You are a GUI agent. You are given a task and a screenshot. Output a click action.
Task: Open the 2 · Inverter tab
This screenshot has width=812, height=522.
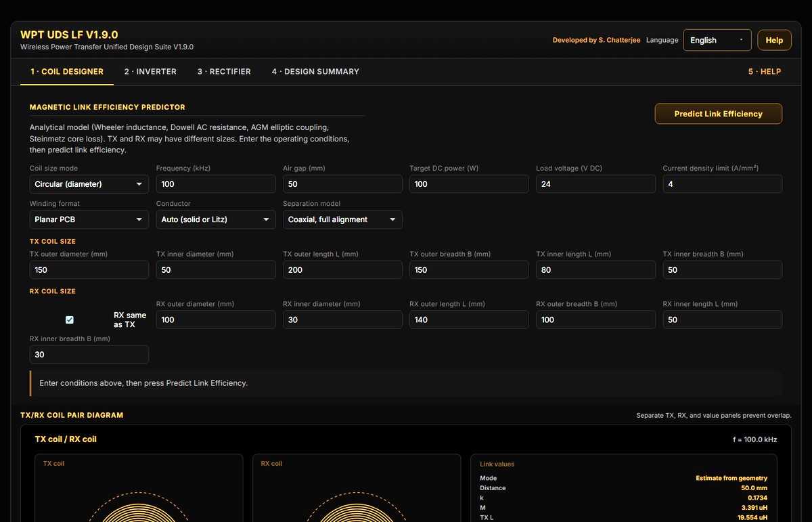150,71
